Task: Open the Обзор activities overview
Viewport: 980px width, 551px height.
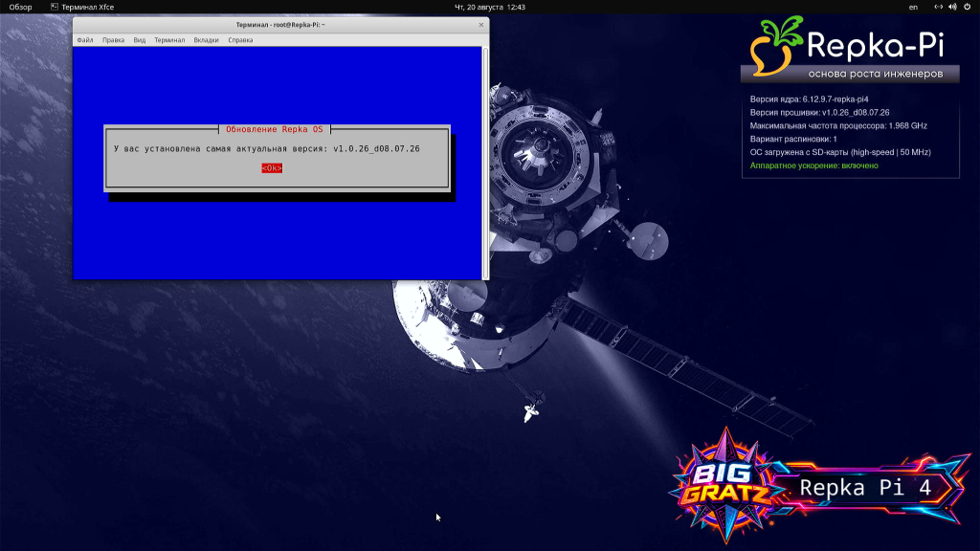Action: click(x=20, y=7)
